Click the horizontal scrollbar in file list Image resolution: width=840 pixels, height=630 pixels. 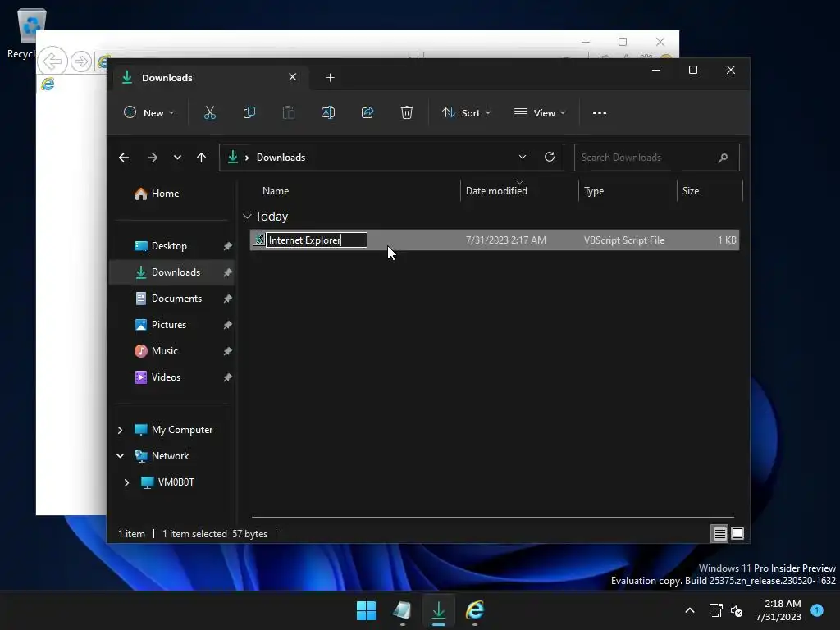point(492,518)
